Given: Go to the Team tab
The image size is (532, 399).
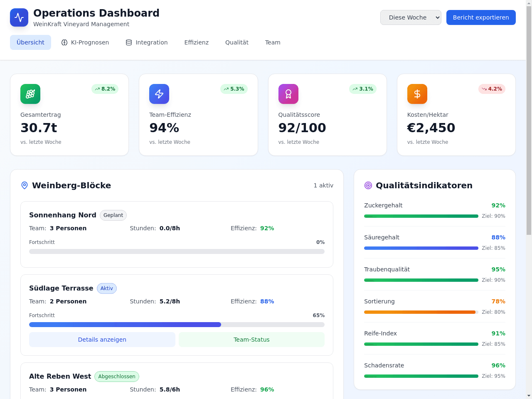Looking at the screenshot, I should (x=273, y=42).
